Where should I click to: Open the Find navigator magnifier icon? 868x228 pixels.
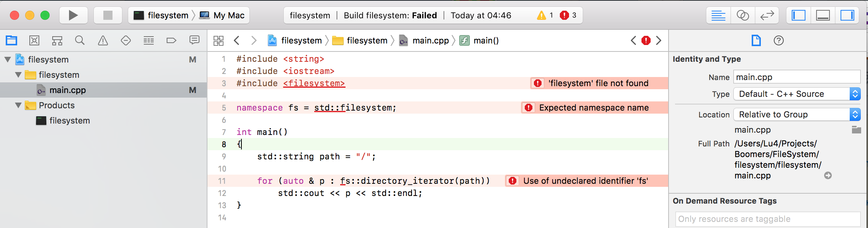click(x=80, y=40)
